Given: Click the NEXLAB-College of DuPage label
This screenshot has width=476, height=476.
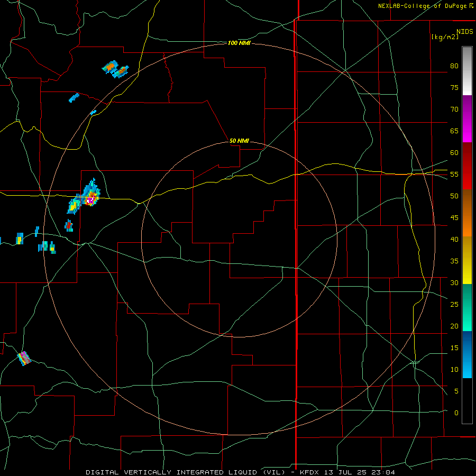Looking at the screenshot, I should (x=422, y=6).
